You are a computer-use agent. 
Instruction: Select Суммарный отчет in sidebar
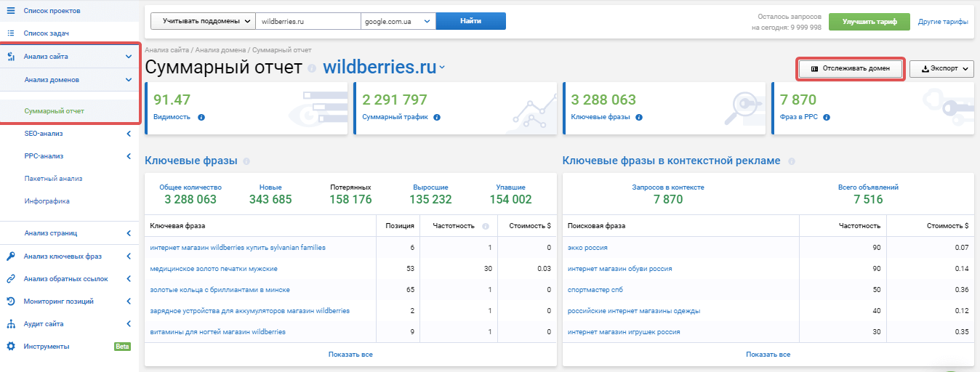55,111
